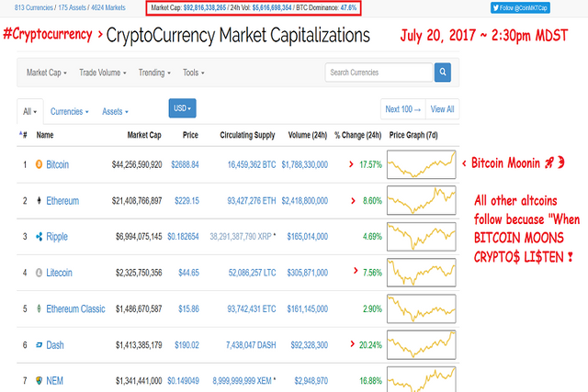
Task: Open Litecoin 7-day price graph
Action: 422,273
